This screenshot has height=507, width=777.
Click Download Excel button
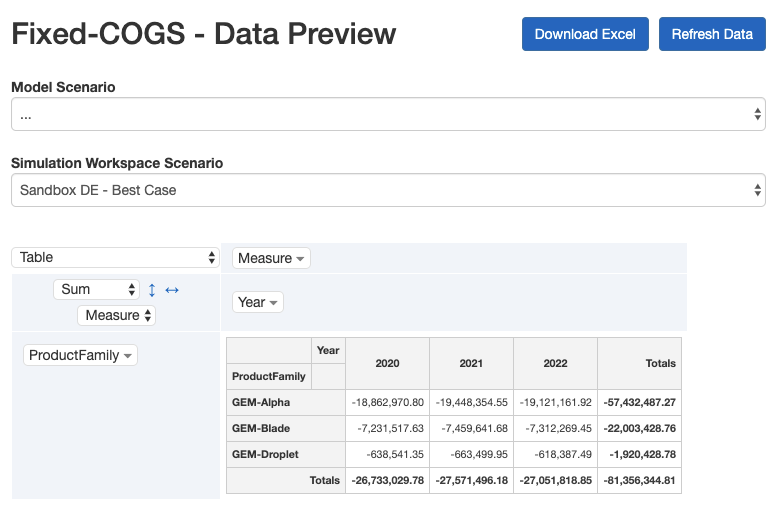[585, 34]
